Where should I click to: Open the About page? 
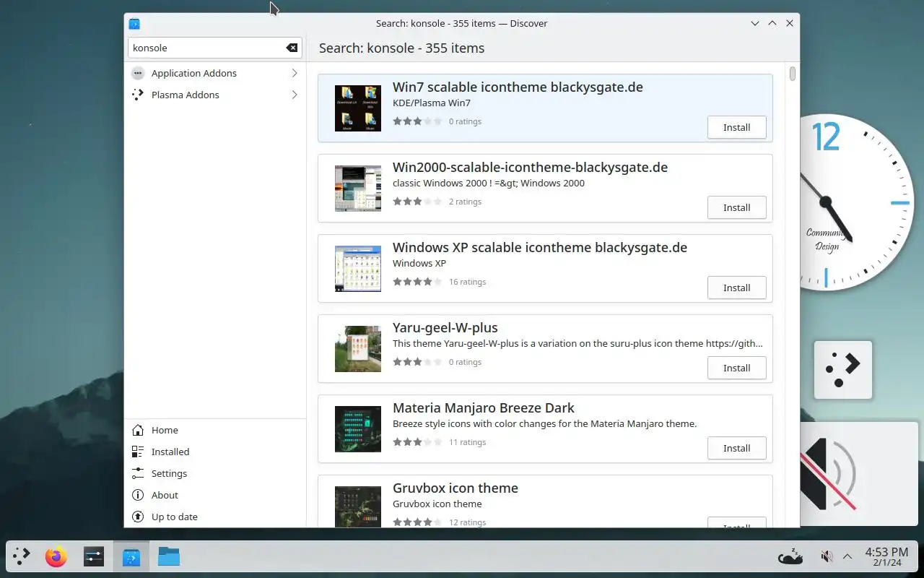pos(215,495)
